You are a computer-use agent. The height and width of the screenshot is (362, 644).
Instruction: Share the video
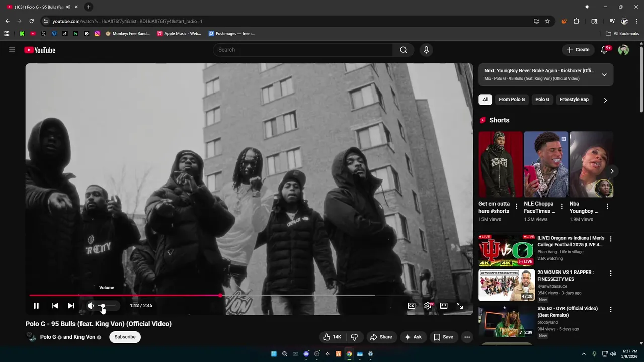381,337
